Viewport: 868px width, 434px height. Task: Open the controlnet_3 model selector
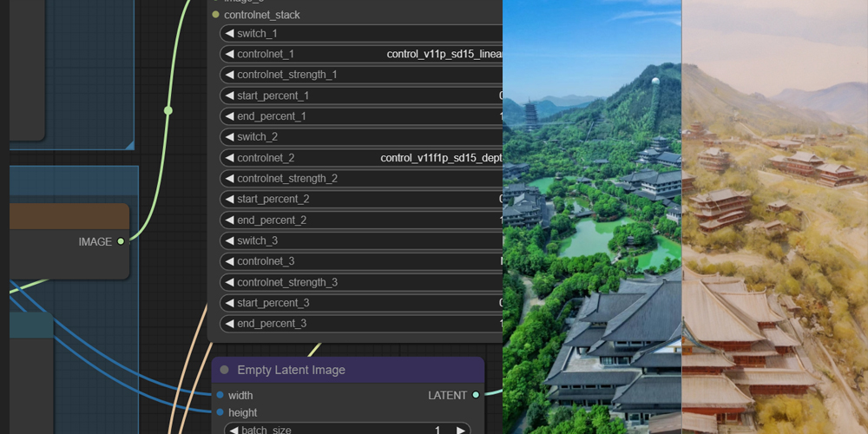(x=361, y=261)
